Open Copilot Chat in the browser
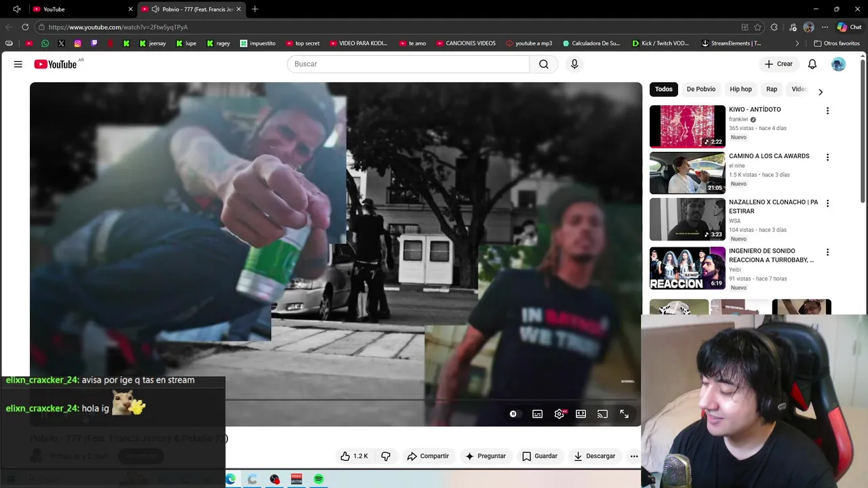Image resolution: width=868 pixels, height=488 pixels. [x=849, y=27]
